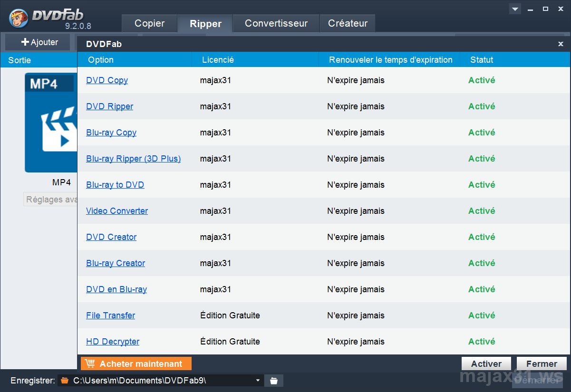This screenshot has height=392, width=571.
Task: Open folder browse icon next to save path
Action: pyautogui.click(x=274, y=381)
